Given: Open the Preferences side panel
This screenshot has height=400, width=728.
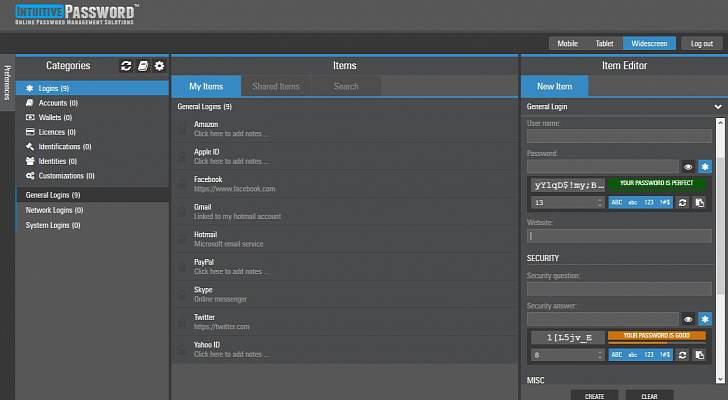Looking at the screenshot, I should point(7,82).
